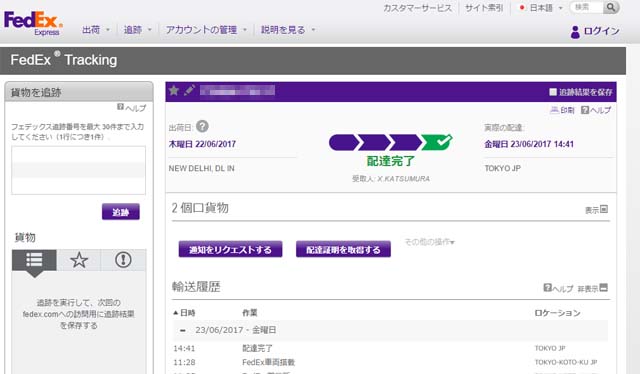Click TOKYO-KOTO-KU JP location text
Image resolution: width=640 pixels, height=374 pixels.
point(566,362)
